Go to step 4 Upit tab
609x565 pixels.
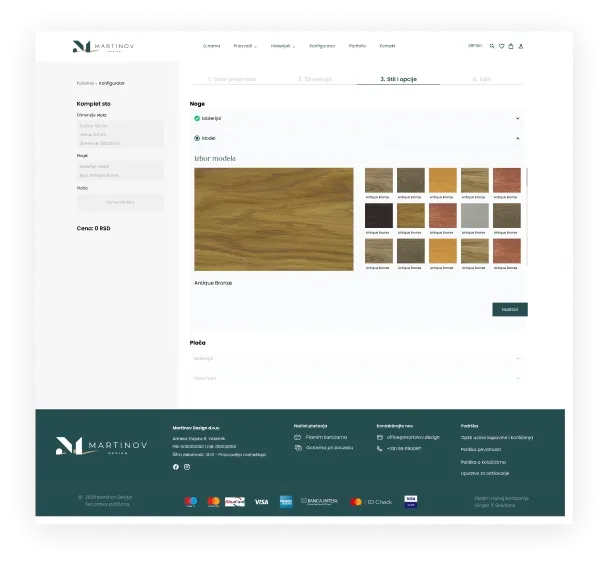click(482, 79)
